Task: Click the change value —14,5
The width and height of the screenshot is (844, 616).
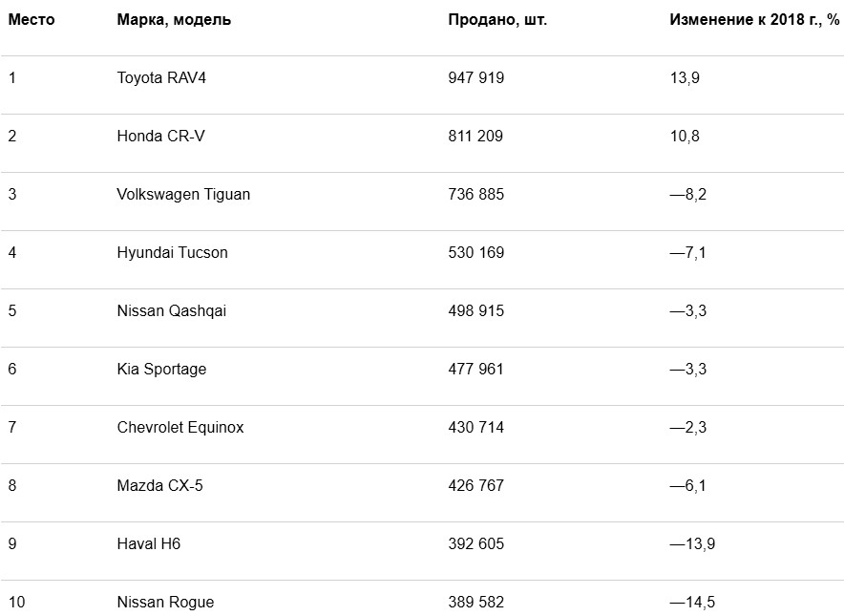Action: coord(692,602)
